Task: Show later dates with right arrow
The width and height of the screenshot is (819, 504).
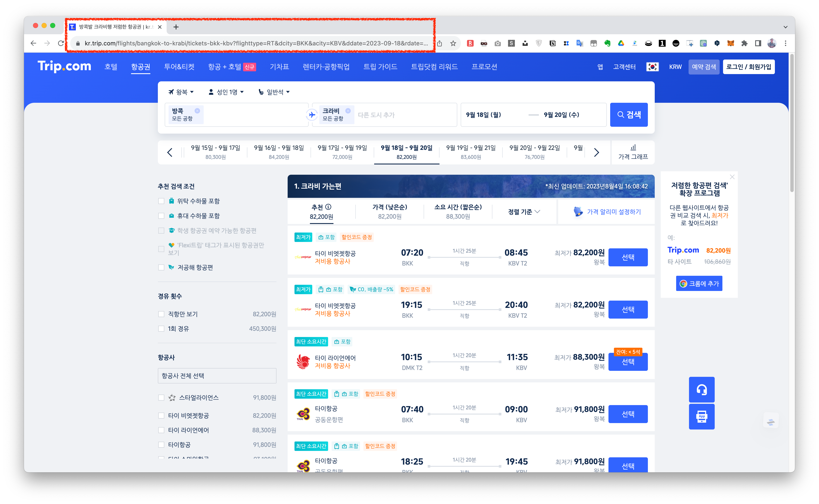Action: coord(597,152)
